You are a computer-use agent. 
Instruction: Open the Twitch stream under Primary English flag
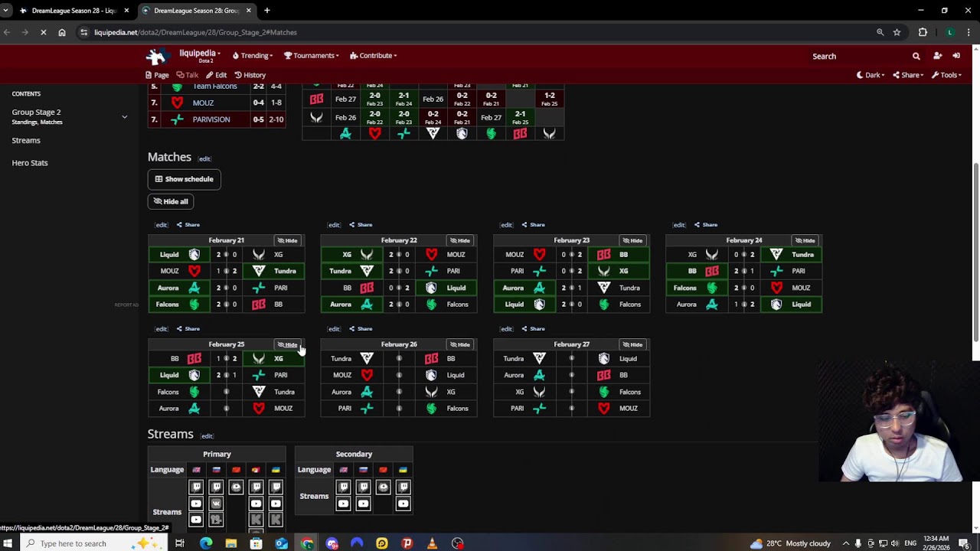click(x=196, y=487)
